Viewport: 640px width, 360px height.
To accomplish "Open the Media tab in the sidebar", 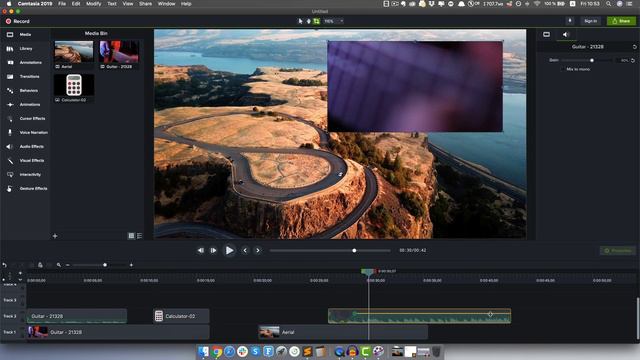I will click(x=24, y=35).
